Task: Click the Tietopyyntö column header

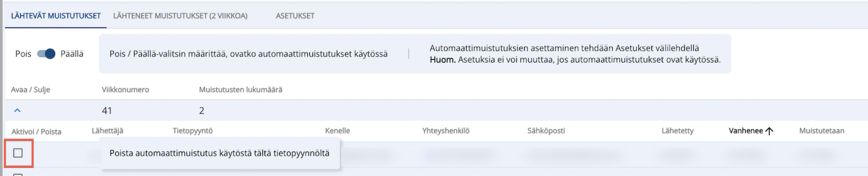Action: (x=193, y=131)
